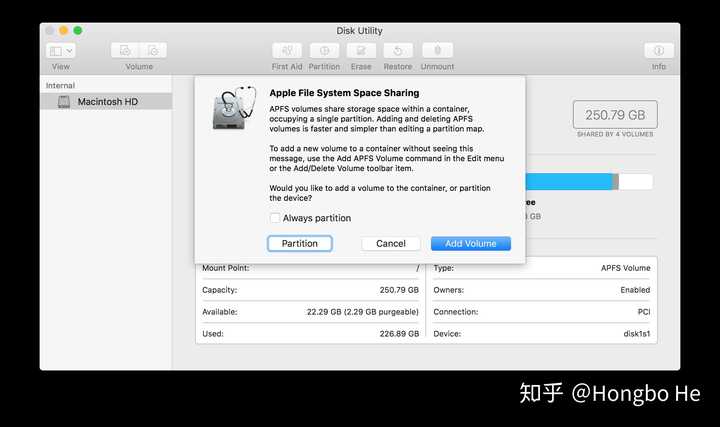Click the Partition button in the dialog

(299, 243)
